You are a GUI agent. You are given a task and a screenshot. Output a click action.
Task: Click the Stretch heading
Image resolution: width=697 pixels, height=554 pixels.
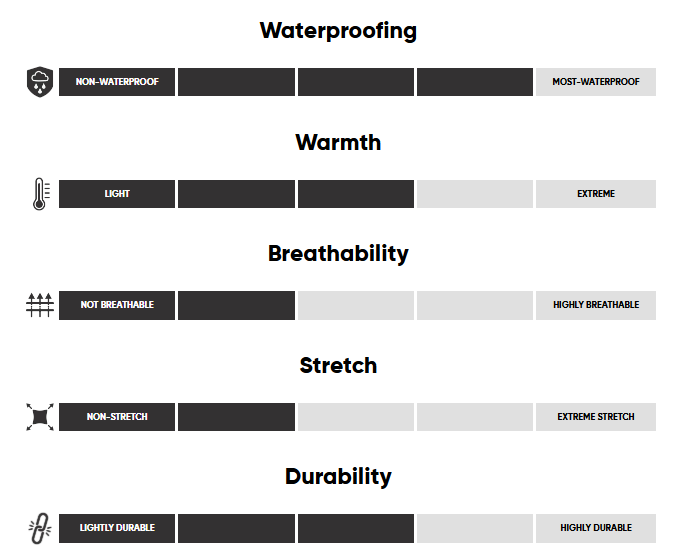pos(338,366)
